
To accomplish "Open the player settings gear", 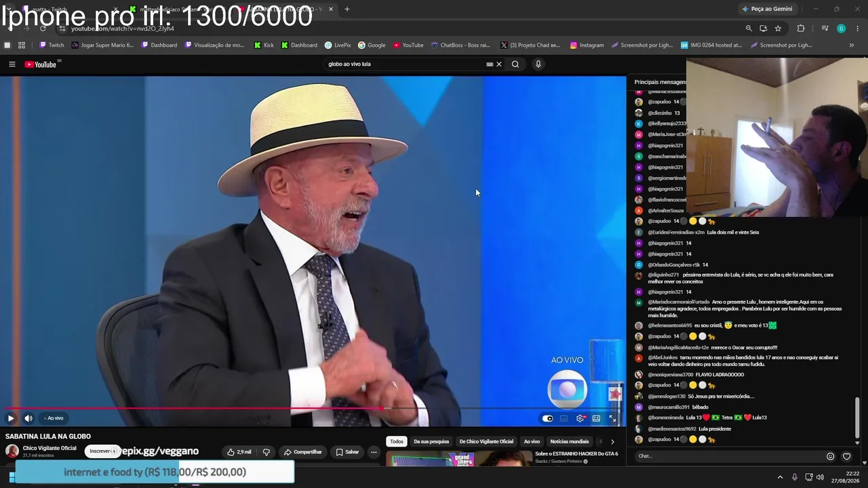I will 580,418.
